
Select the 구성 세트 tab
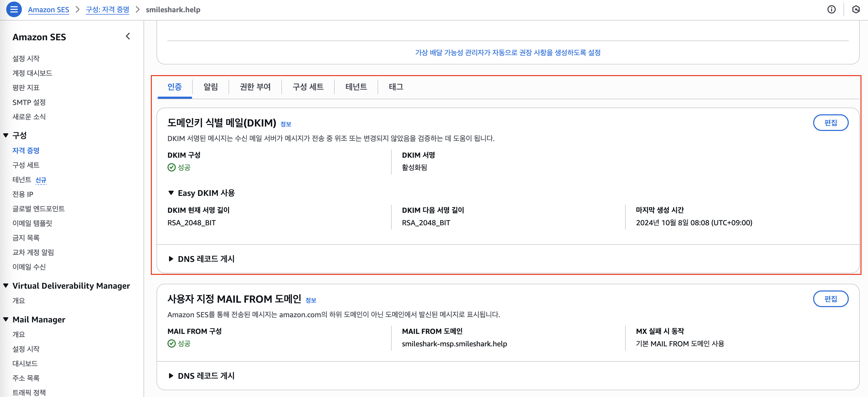click(308, 87)
